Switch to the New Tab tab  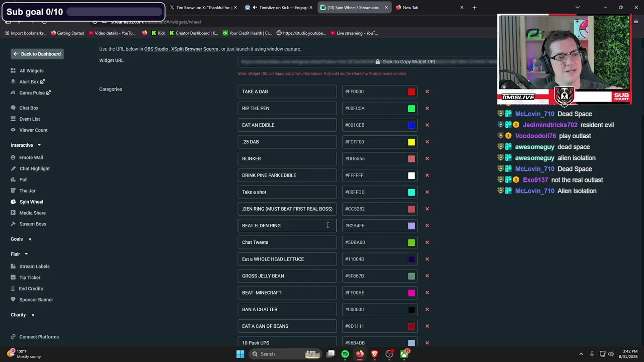pos(429,8)
